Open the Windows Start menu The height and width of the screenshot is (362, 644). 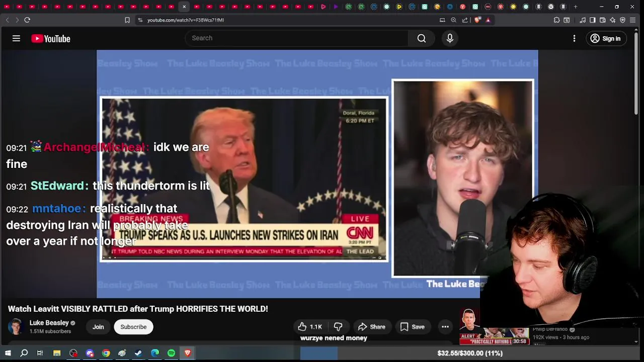[x=8, y=353]
